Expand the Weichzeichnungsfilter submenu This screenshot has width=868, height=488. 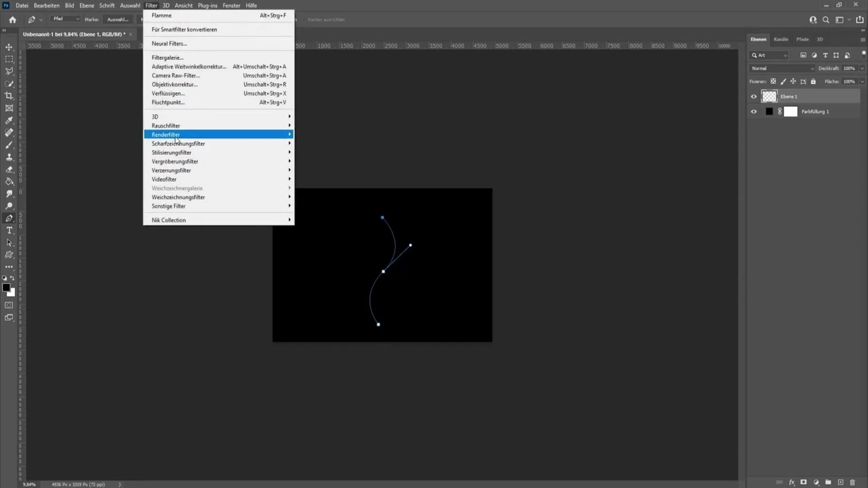pos(219,197)
